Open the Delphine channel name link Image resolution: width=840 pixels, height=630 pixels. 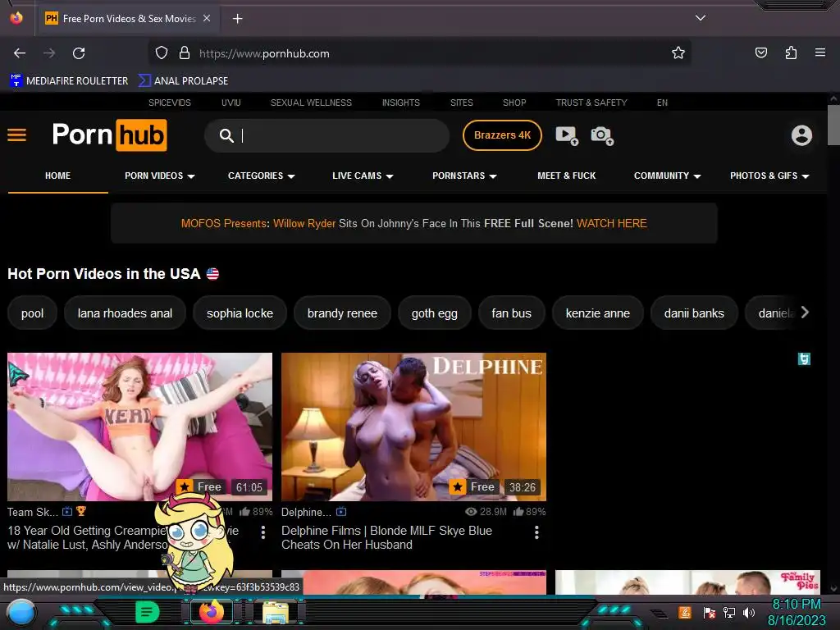[x=306, y=512]
